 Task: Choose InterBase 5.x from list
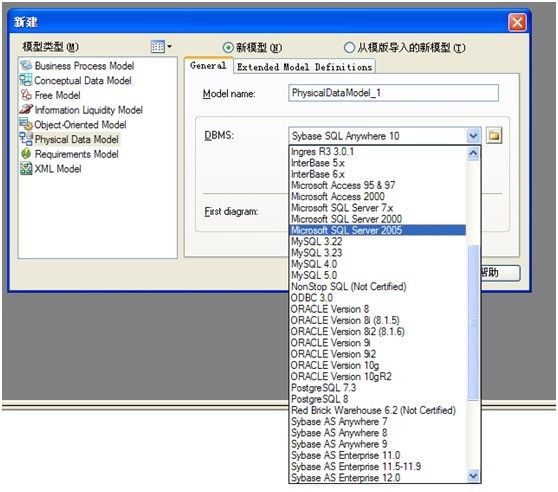378,163
